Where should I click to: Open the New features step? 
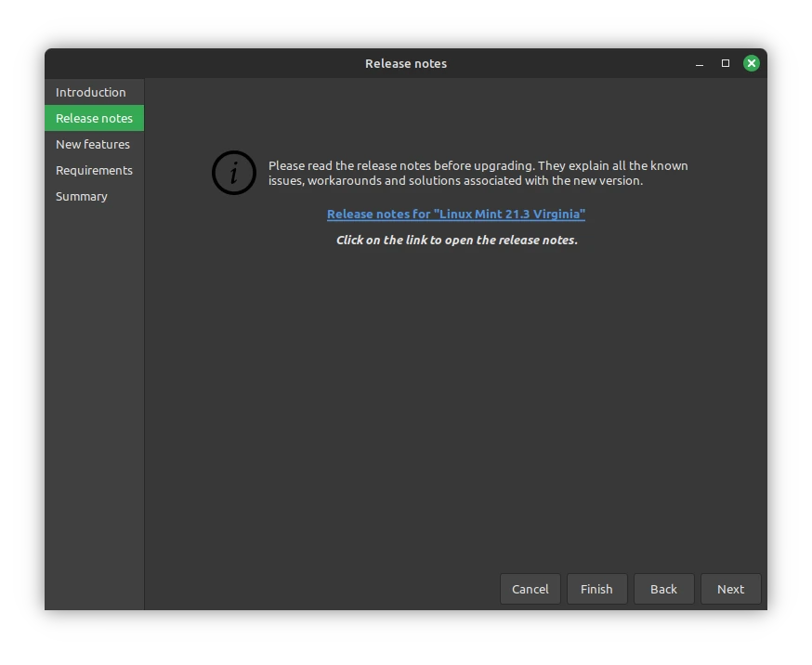tap(93, 144)
